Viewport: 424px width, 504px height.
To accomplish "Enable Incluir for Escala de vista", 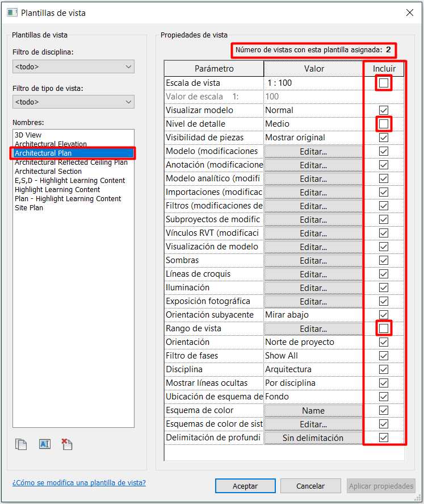I will coord(384,83).
